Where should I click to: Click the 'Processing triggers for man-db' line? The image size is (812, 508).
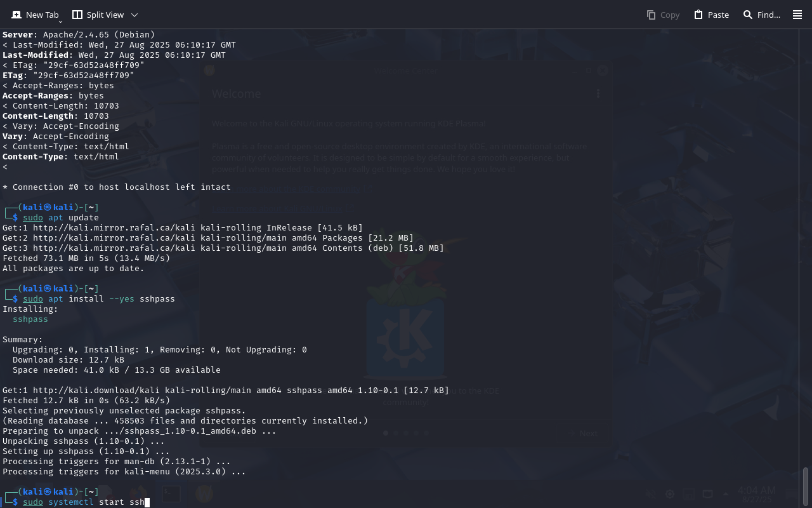(x=117, y=461)
